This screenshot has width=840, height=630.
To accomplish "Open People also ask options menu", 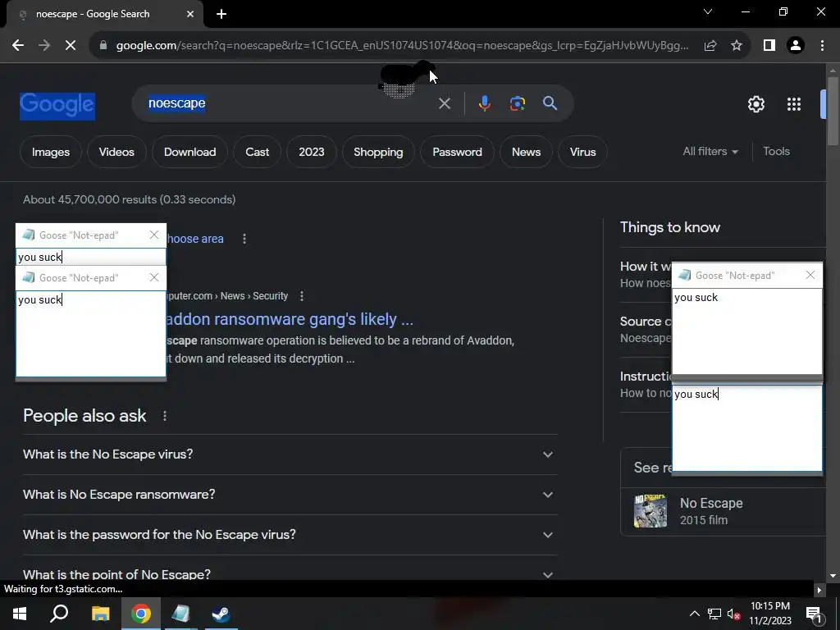I will click(x=164, y=416).
